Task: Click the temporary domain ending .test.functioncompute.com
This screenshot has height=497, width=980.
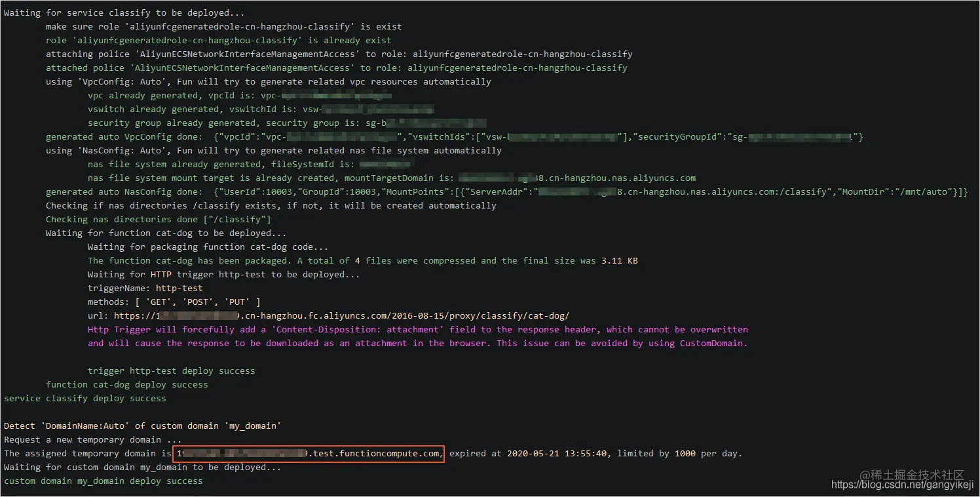Action: pos(309,454)
